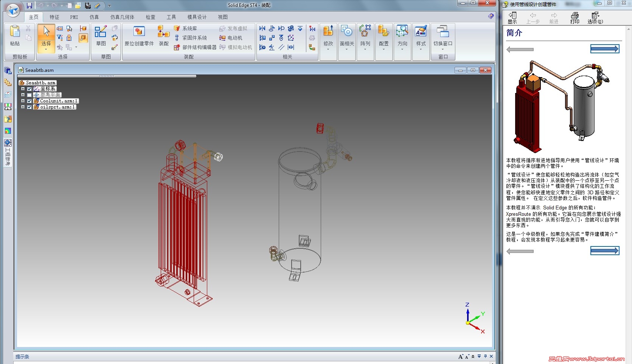Select the 电动机 motor tool

pyautogui.click(x=231, y=38)
